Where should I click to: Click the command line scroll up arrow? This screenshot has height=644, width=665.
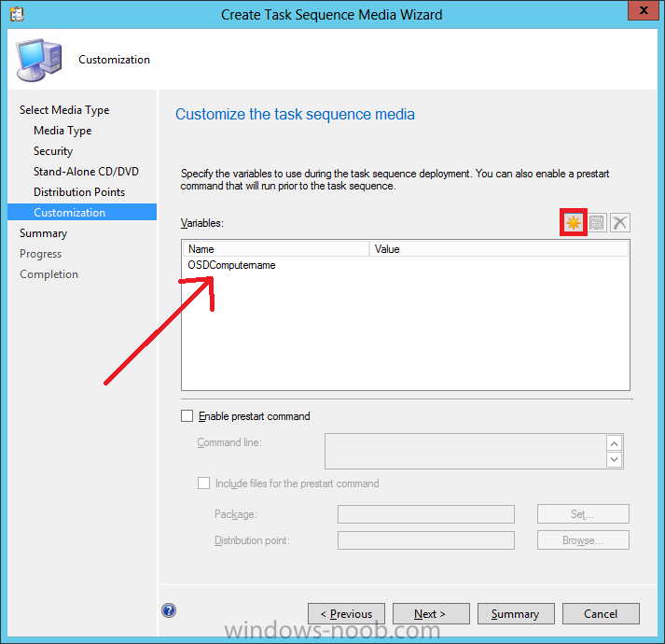point(615,443)
